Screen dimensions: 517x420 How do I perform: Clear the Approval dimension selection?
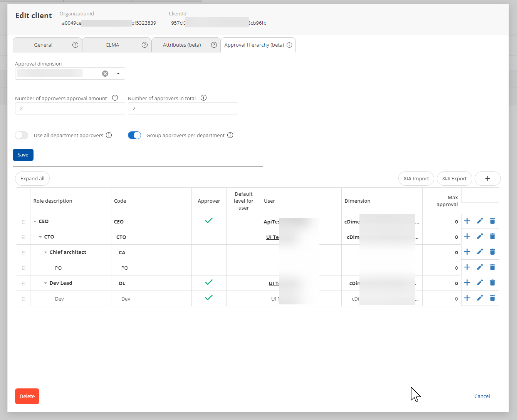click(x=105, y=74)
